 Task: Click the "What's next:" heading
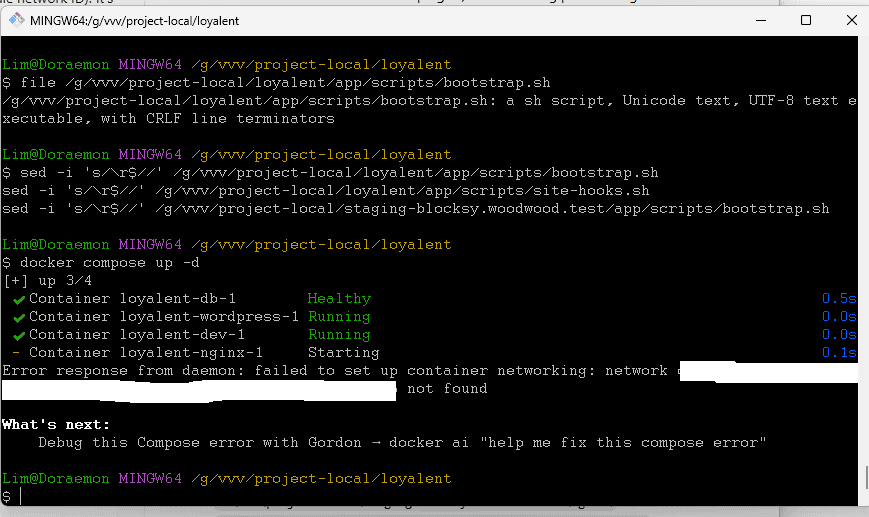(x=56, y=424)
